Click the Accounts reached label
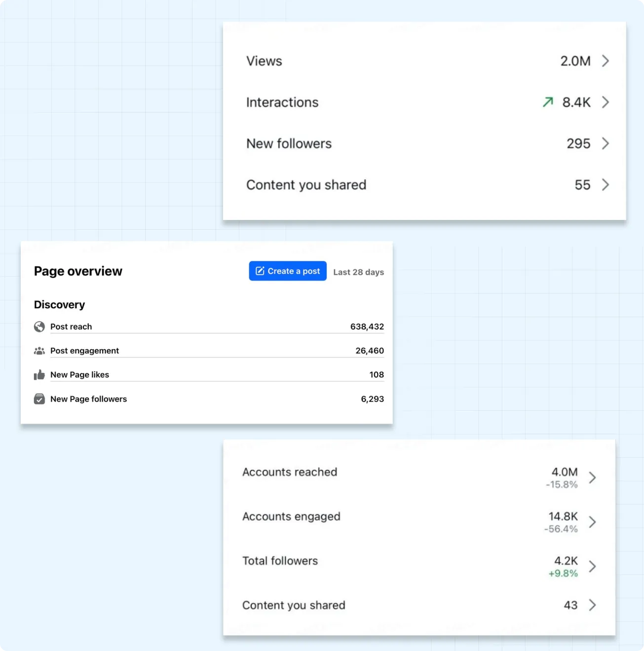Screen dimensions: 644x651 coord(290,472)
